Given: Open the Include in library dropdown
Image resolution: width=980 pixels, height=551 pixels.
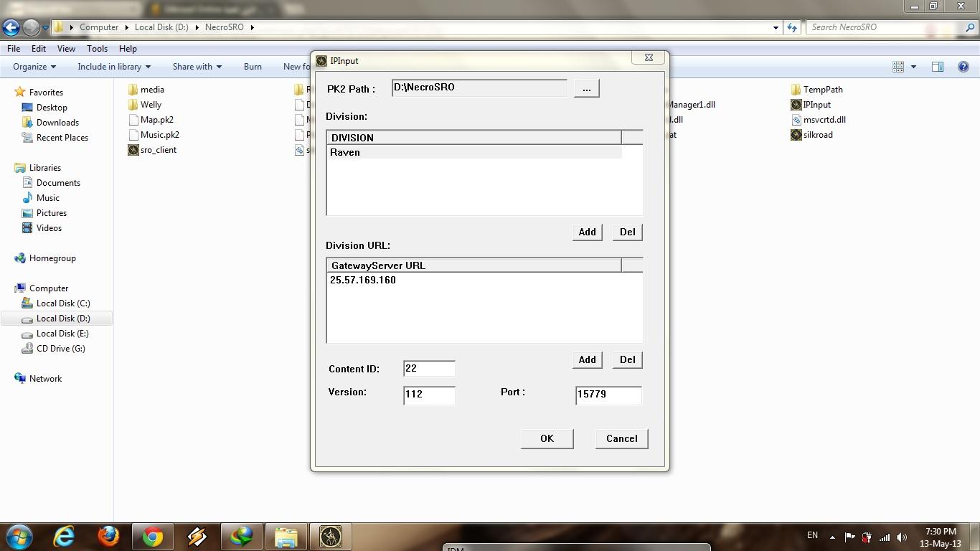Looking at the screenshot, I should tap(114, 67).
